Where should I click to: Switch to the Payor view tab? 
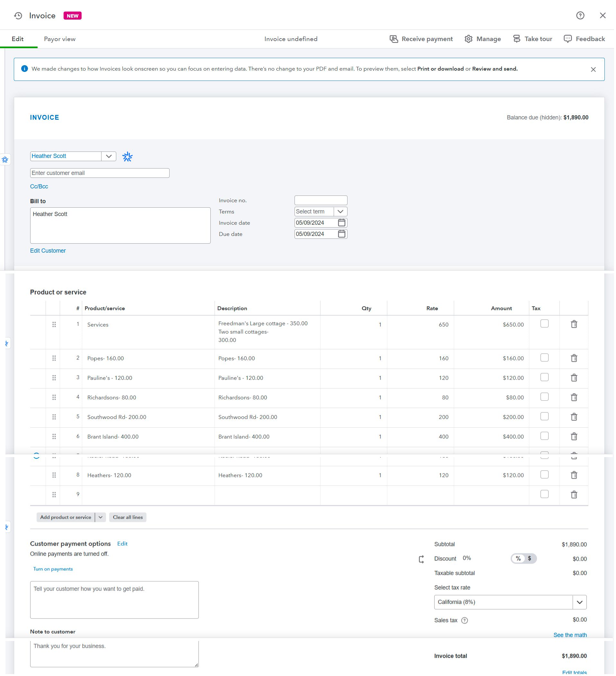pyautogui.click(x=60, y=39)
